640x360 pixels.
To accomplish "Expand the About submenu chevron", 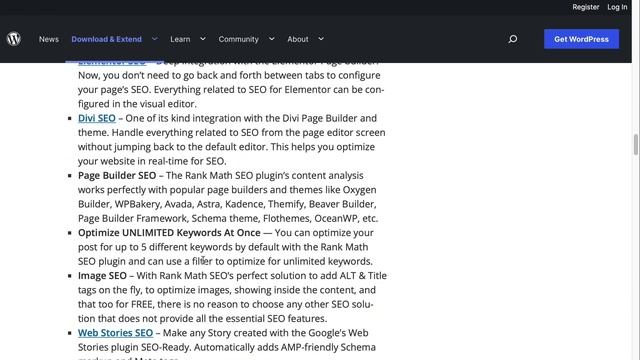I will (321, 39).
